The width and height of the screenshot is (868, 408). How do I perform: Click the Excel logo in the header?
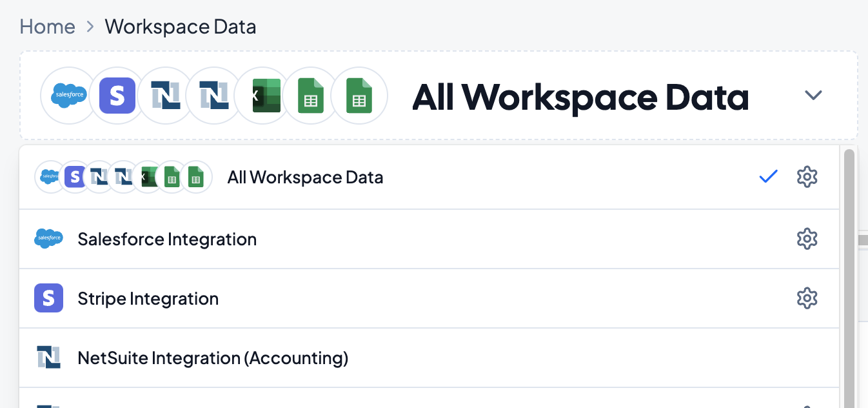tap(262, 96)
